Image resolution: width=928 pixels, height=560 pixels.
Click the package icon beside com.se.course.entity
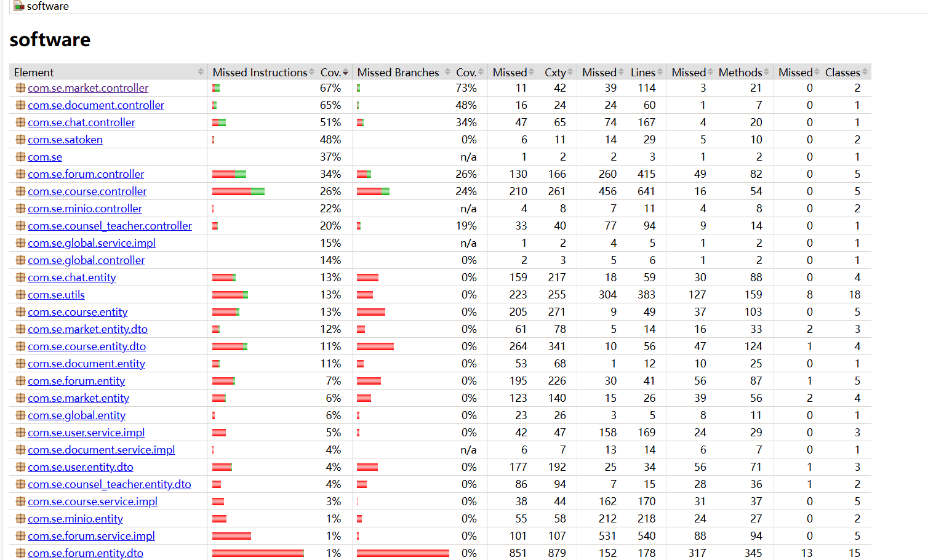tap(20, 312)
